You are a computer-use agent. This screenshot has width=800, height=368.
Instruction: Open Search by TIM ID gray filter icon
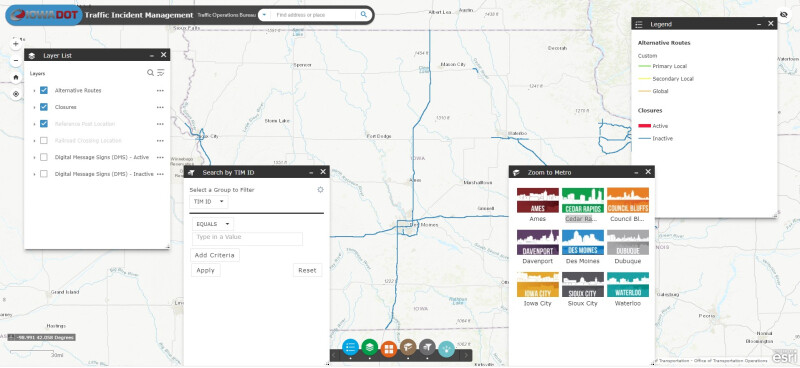pos(427,347)
